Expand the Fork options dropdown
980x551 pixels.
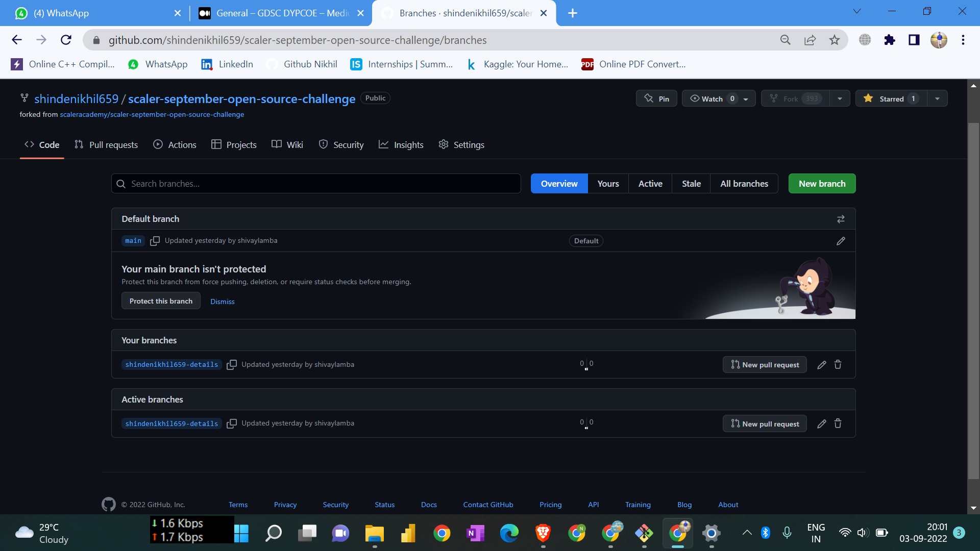[x=840, y=98]
